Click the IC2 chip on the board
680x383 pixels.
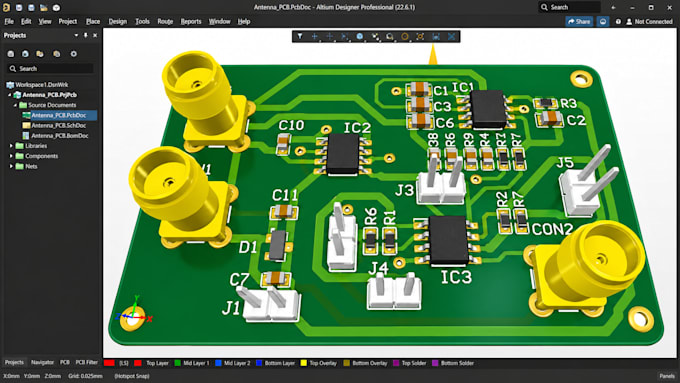pos(343,154)
